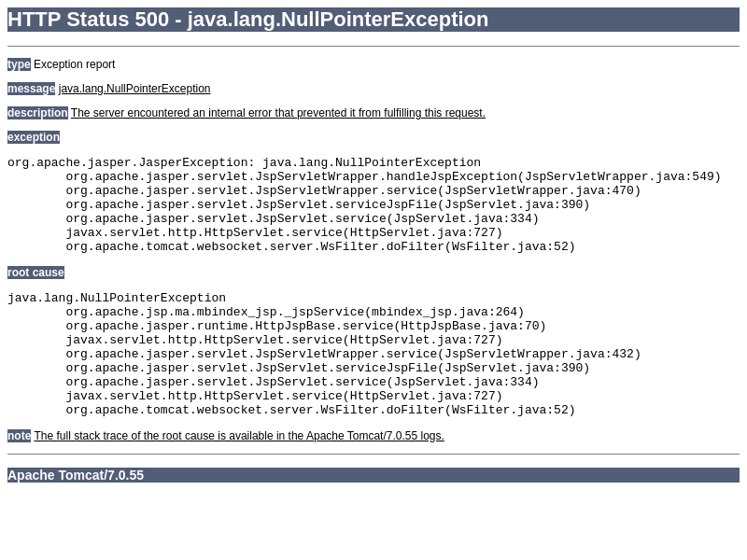Click the "server encountered an internal error" description
747x560 pixels.
point(277,113)
